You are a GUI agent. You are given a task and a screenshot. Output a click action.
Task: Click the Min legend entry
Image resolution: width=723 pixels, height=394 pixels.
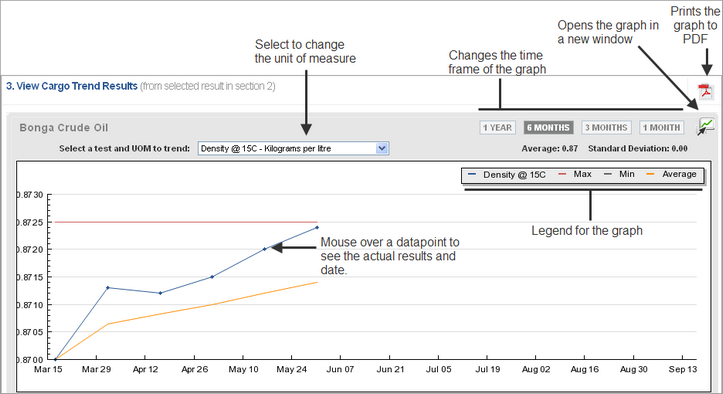tap(619, 174)
